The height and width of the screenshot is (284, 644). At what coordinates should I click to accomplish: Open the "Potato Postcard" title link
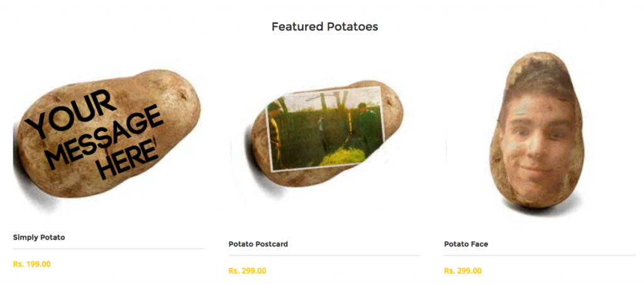coord(258,244)
